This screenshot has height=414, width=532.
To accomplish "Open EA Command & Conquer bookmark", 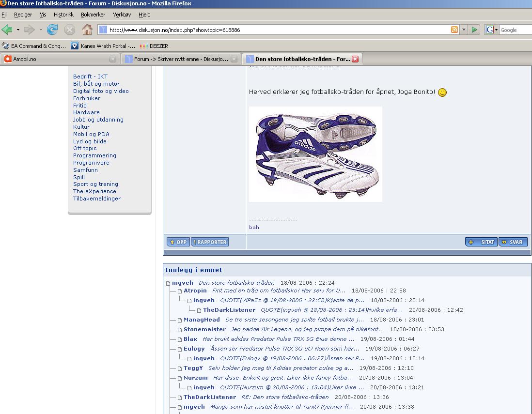I will (x=34, y=46).
